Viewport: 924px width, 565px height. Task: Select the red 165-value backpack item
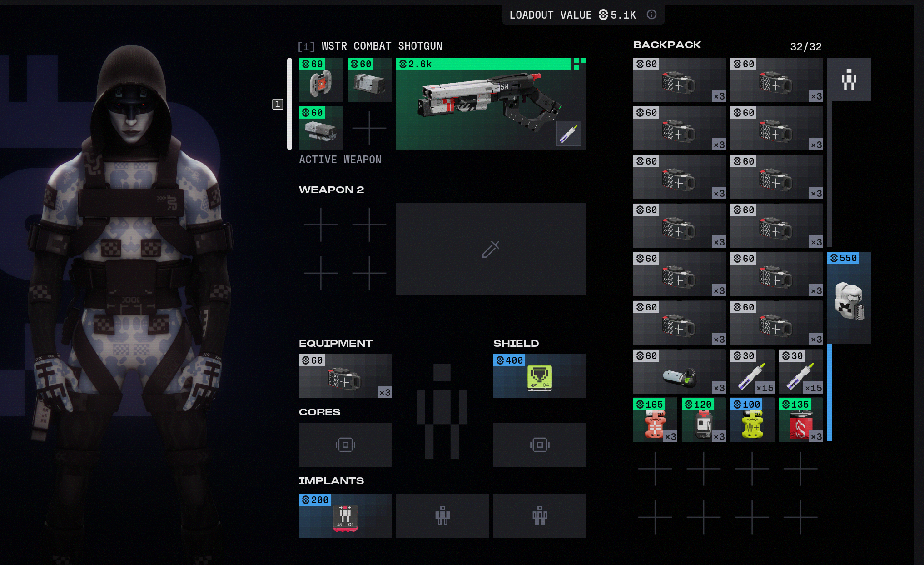point(655,420)
